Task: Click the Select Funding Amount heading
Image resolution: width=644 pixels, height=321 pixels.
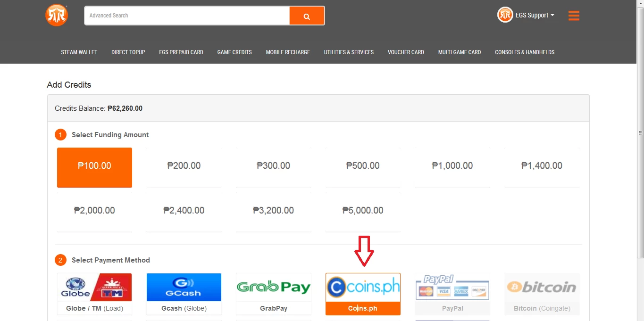Action: coord(110,135)
